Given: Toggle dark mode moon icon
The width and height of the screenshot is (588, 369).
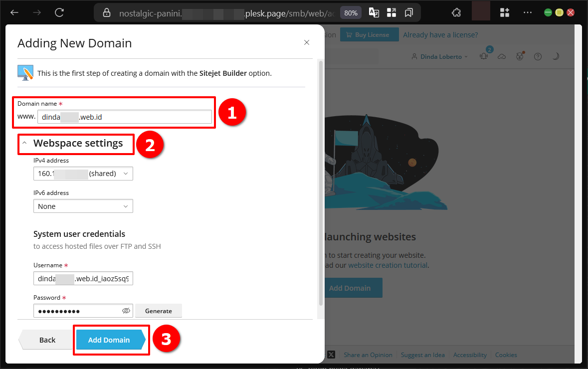Looking at the screenshot, I should coord(556,56).
